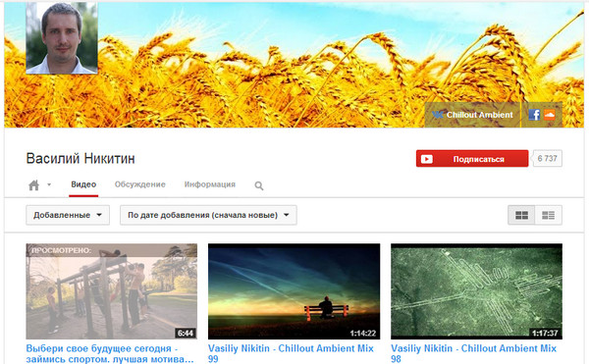This screenshot has height=364, width=589.
Task: Select the Видео tab
Action: pyautogui.click(x=83, y=184)
